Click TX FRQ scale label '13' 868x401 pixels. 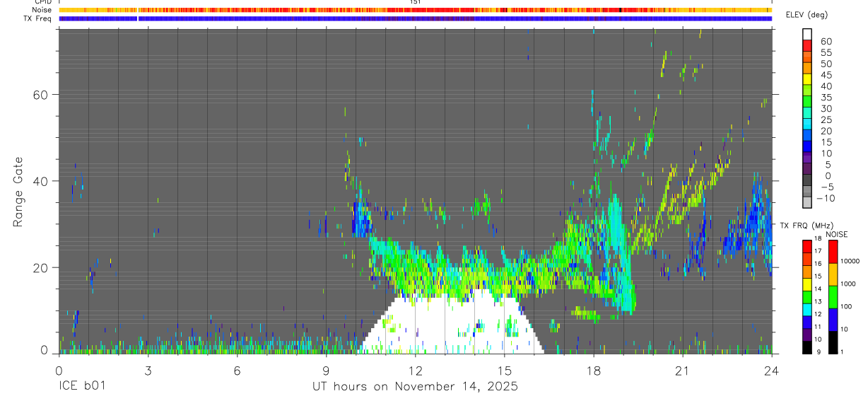[819, 301]
